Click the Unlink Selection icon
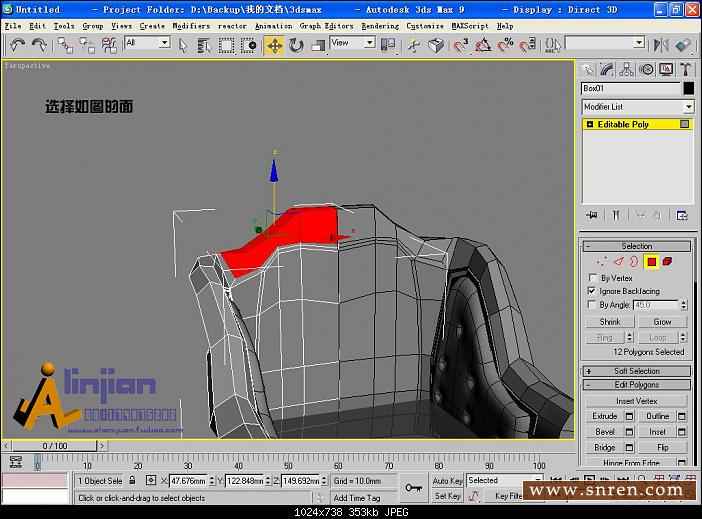Viewport: 702px width, 519px height. tap(87, 45)
